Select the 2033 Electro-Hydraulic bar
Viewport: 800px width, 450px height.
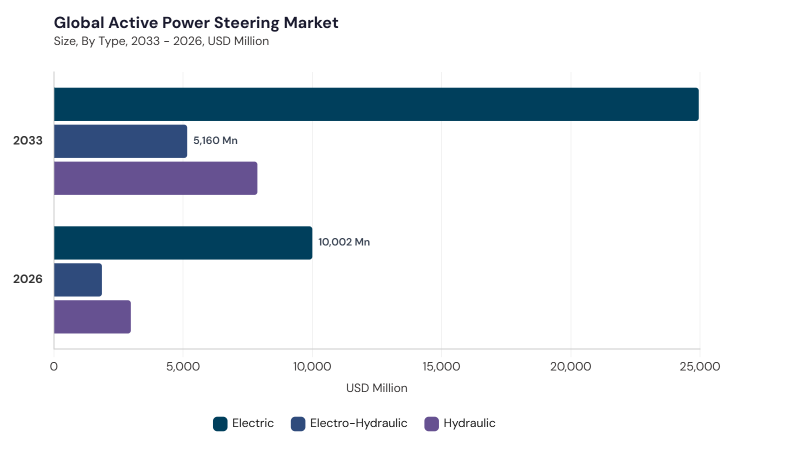pyautogui.click(x=120, y=141)
